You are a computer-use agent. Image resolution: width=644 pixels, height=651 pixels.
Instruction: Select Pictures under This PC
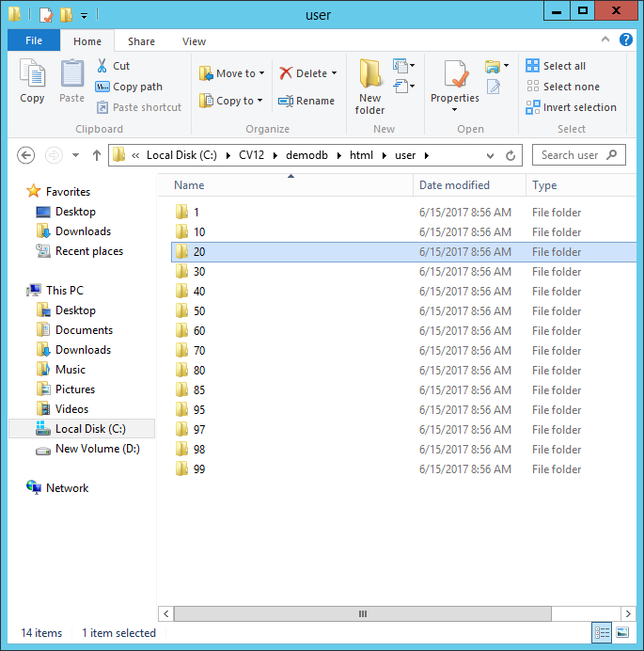point(66,389)
